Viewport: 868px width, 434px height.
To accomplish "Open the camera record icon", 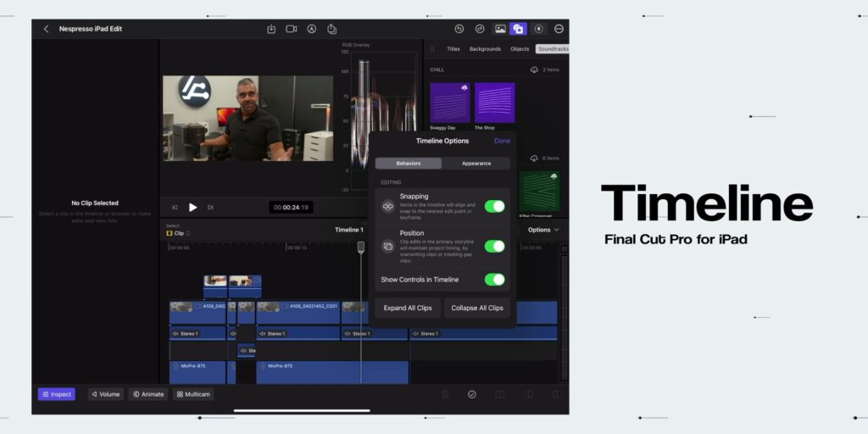I will [x=292, y=29].
